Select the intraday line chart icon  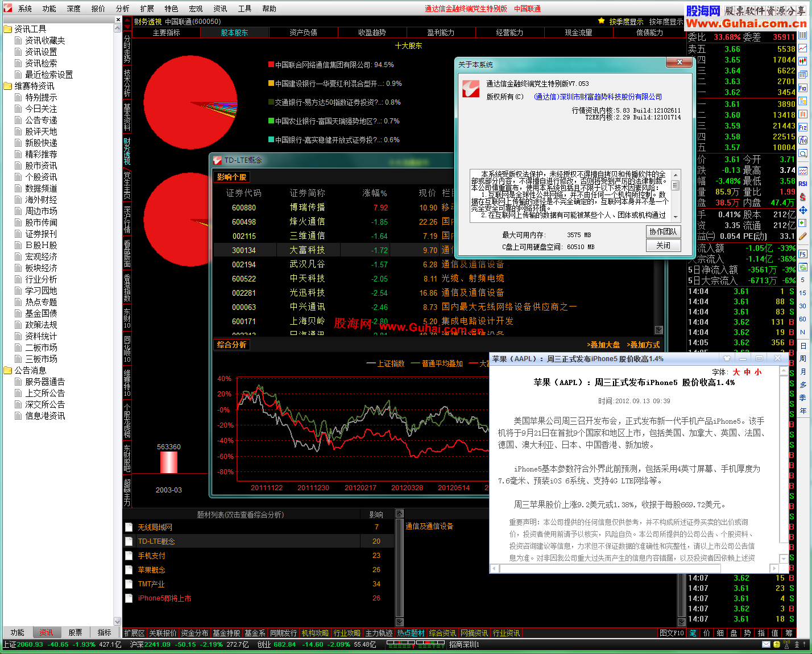pos(803,48)
